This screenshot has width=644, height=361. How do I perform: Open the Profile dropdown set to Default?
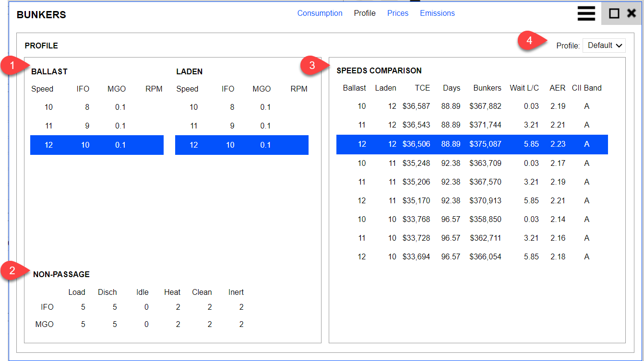click(604, 46)
